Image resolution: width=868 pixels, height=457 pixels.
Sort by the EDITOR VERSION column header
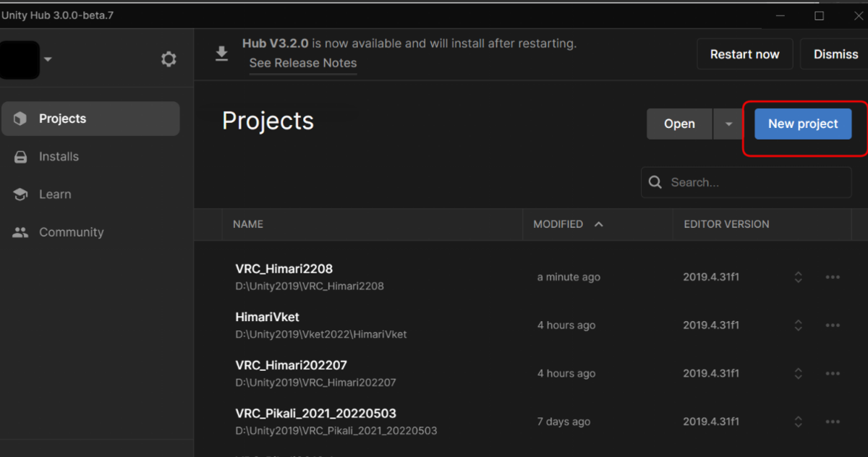pyautogui.click(x=726, y=224)
